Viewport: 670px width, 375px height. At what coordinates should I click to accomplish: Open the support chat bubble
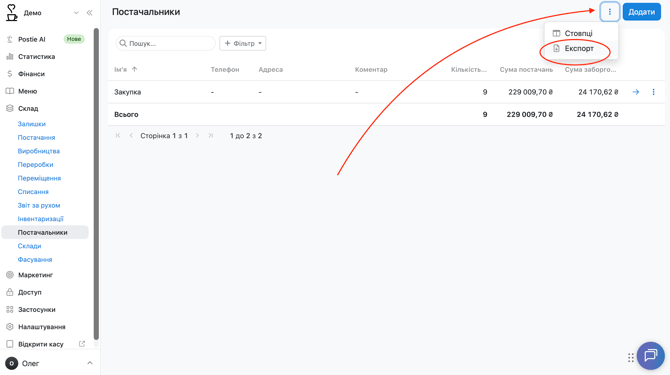pos(650,355)
